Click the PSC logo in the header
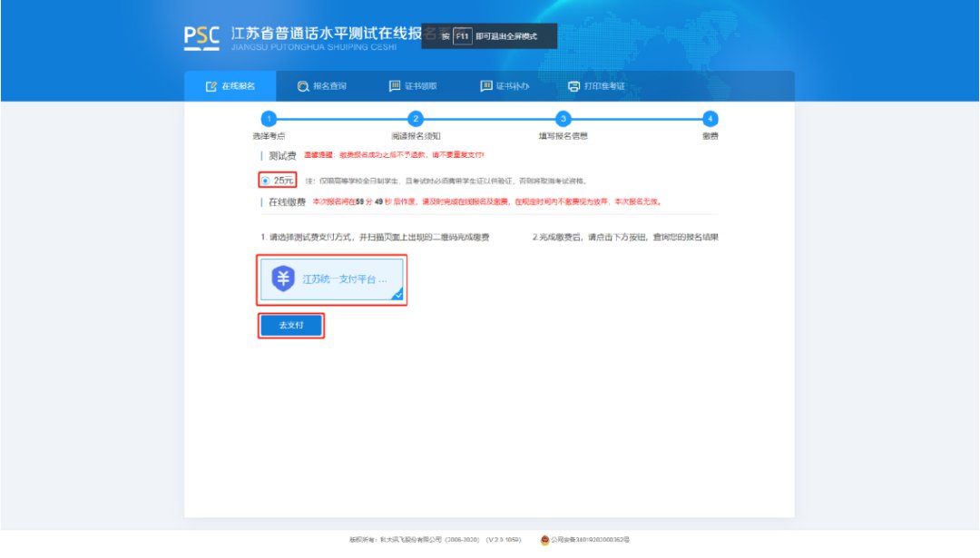The image size is (980, 558). [x=201, y=37]
